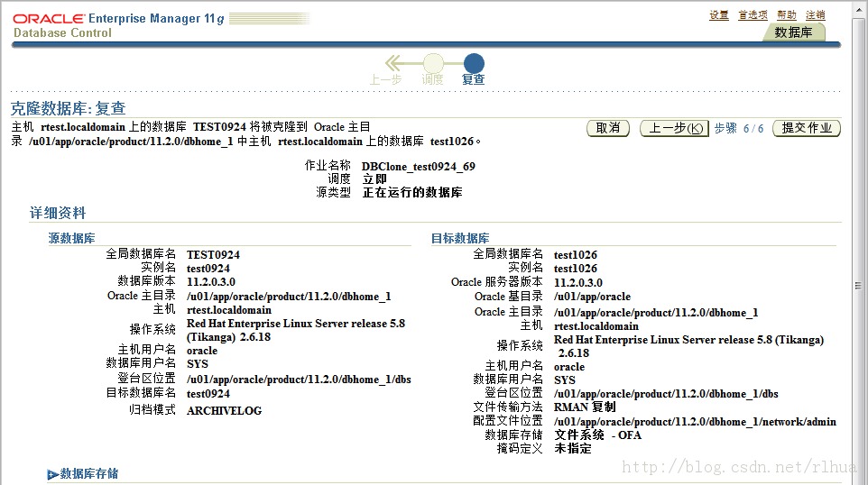Image resolution: width=868 pixels, height=485 pixels.
Task: Click the vertical scrollbar grip on right edge
Action: click(x=858, y=286)
